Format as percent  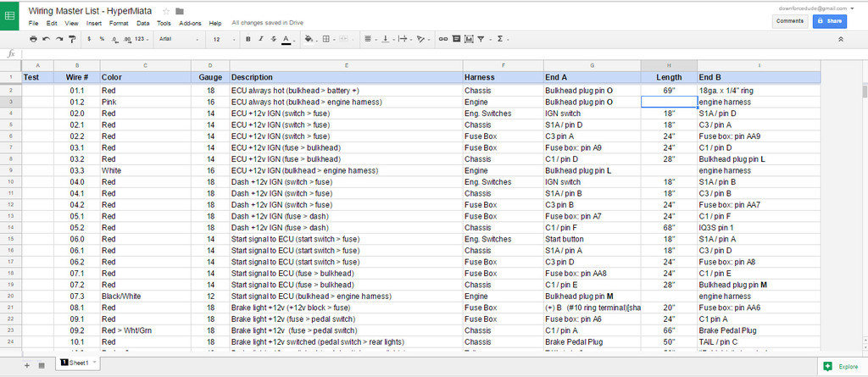102,39
